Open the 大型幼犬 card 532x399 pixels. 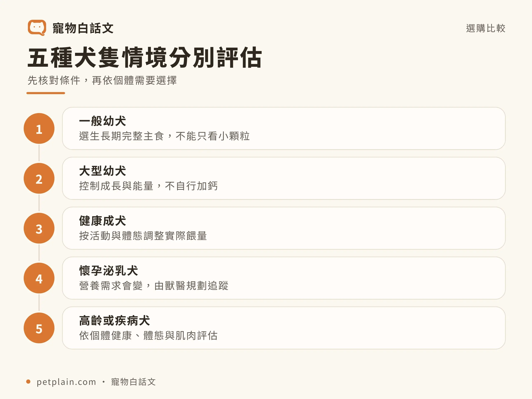coord(284,178)
